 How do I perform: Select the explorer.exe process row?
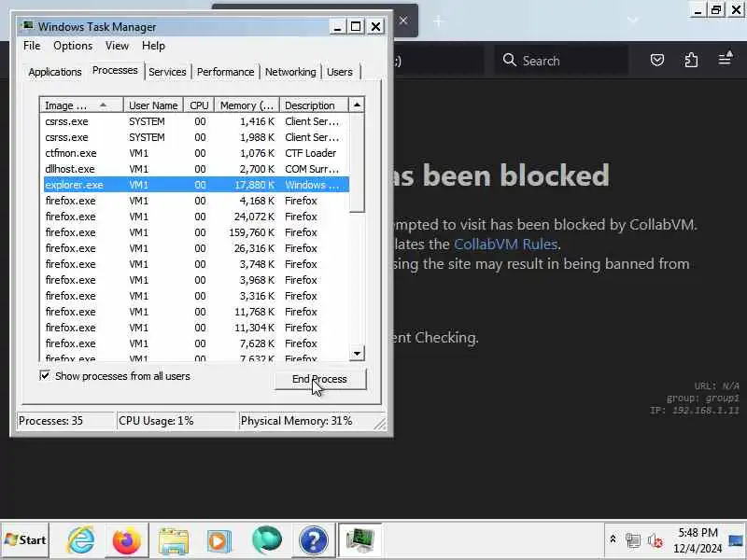click(x=196, y=185)
